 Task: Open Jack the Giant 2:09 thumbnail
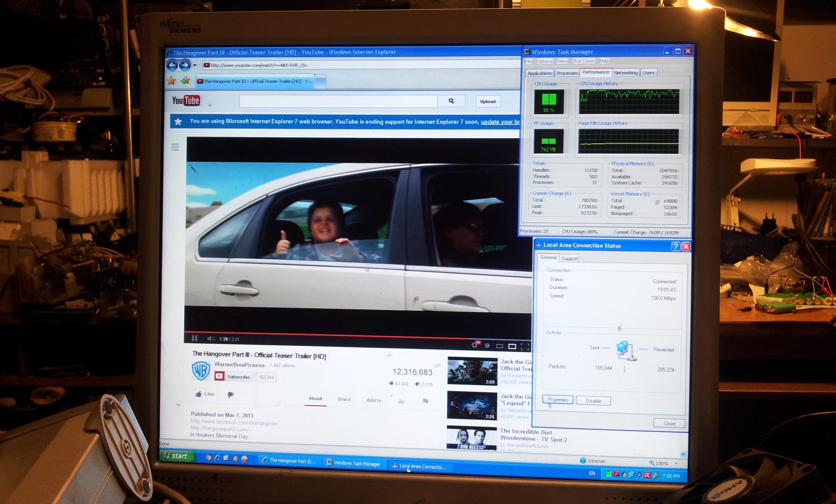(472, 371)
